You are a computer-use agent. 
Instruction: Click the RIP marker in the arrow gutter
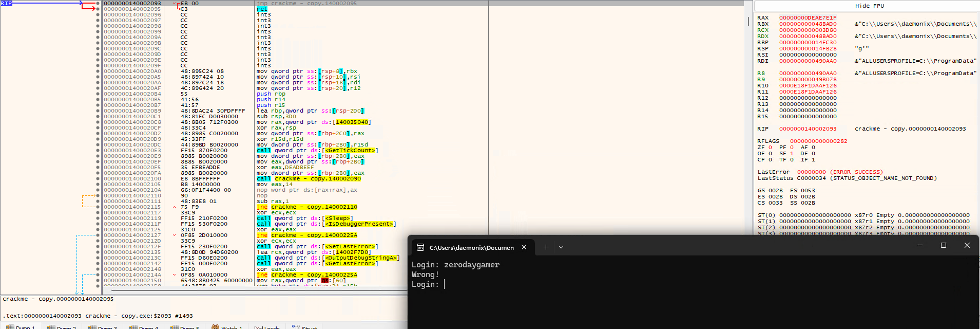coord(6,3)
